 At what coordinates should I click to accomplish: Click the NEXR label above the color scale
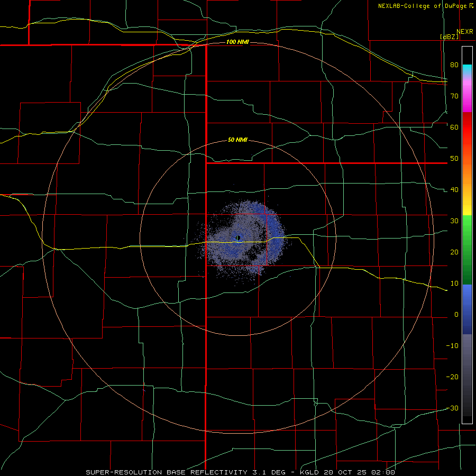tap(464, 32)
